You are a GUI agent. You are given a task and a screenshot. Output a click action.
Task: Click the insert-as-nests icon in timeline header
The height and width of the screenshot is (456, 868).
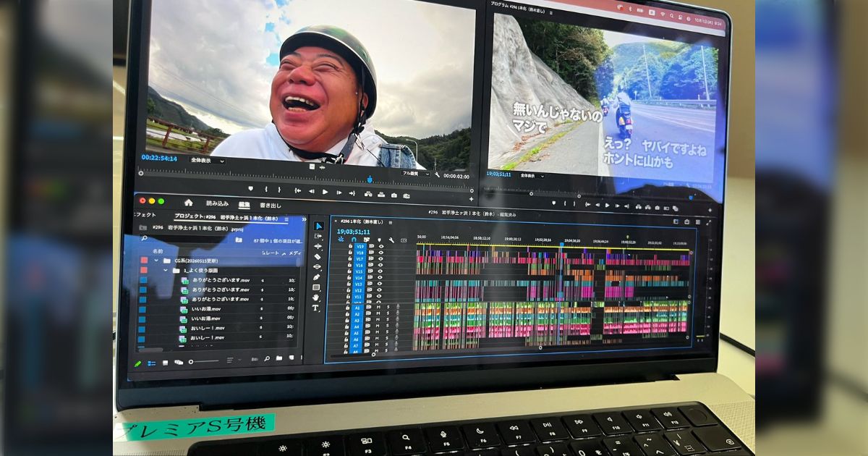coord(341,240)
